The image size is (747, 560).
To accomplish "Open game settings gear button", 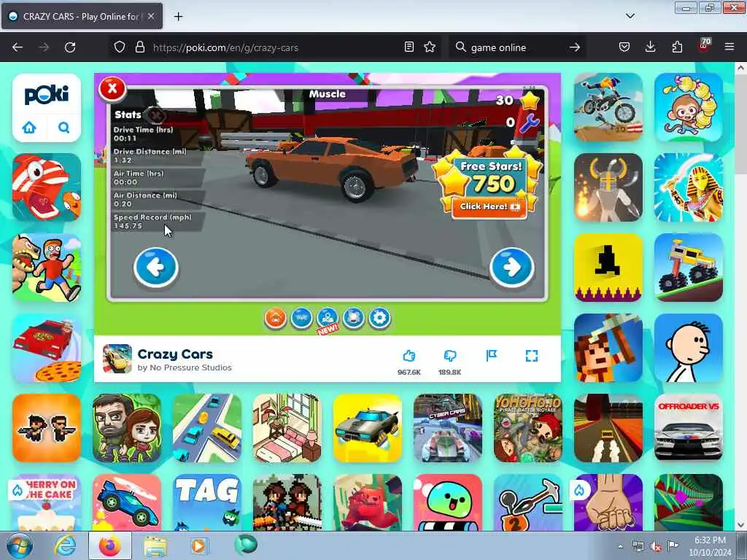I will tap(379, 318).
